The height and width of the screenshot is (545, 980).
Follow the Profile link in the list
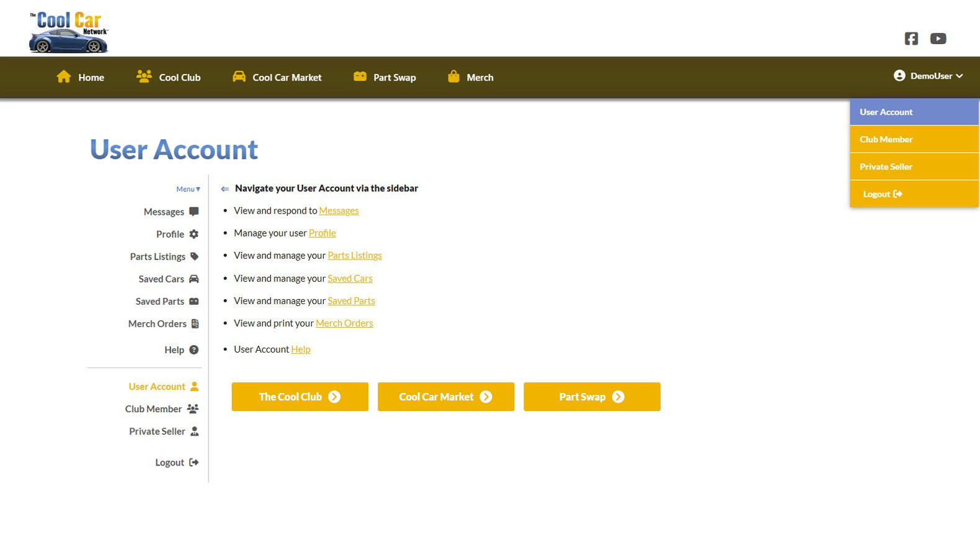coord(323,233)
